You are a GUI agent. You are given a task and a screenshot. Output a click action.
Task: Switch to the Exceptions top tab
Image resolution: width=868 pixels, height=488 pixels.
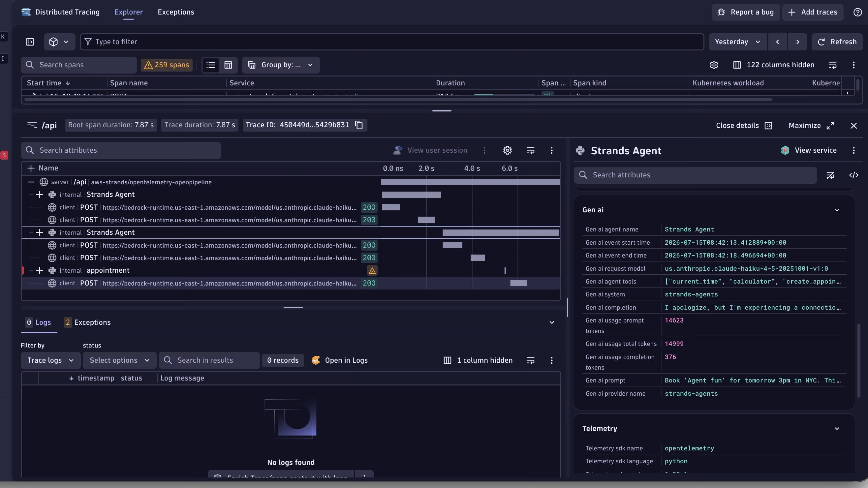click(176, 12)
